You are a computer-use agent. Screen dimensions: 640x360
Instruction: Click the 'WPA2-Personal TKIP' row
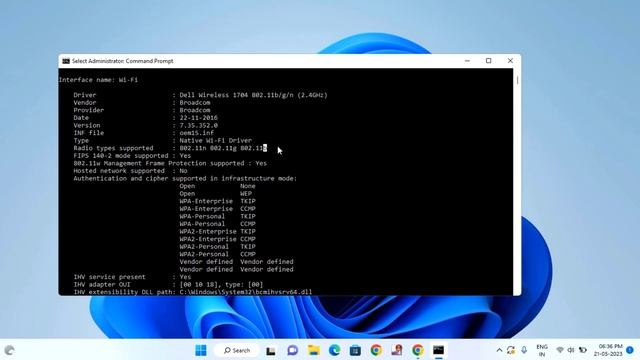[x=217, y=247]
